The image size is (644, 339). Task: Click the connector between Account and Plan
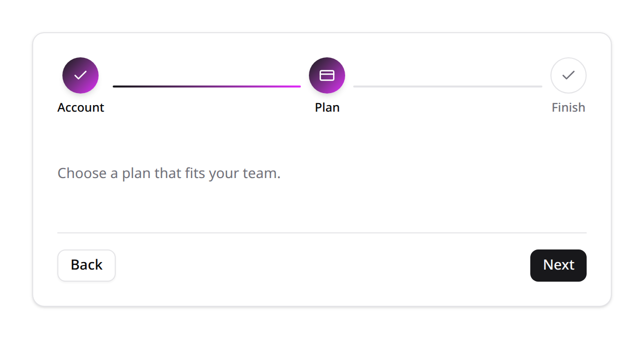point(207,87)
